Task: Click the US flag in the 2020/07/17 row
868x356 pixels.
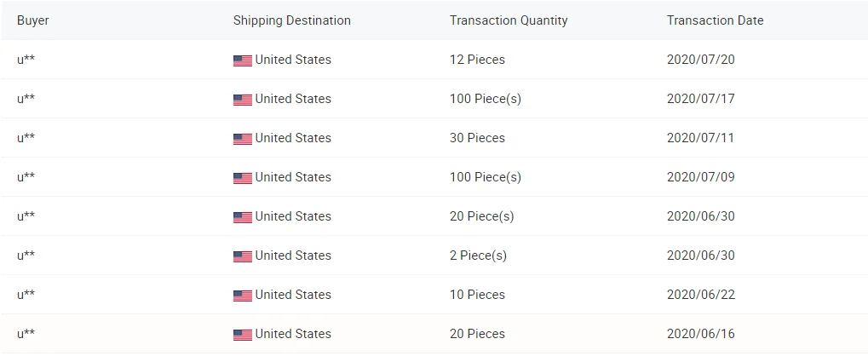Action: coord(243,100)
